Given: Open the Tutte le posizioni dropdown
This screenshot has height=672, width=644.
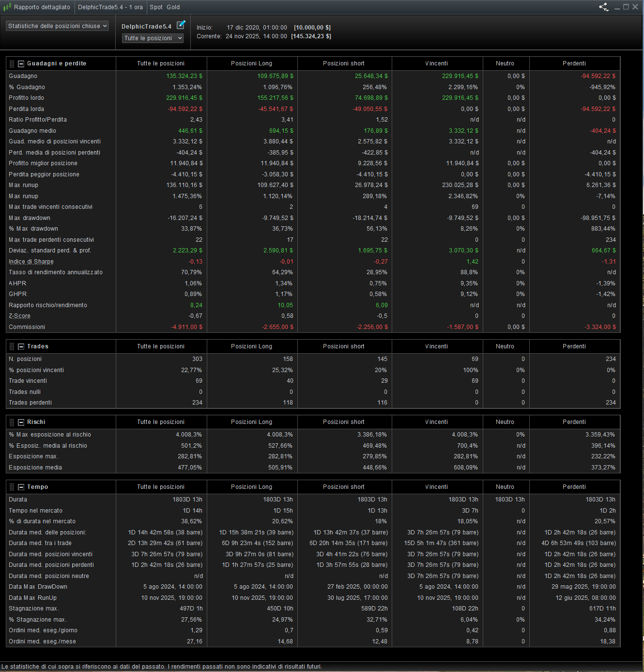Looking at the screenshot, I should pos(153,38).
